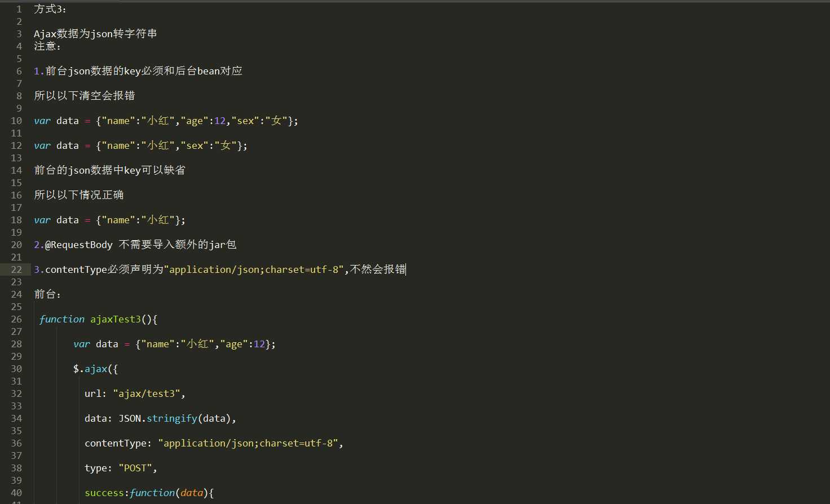Place the cursor in the line starting "3.contentType必须声明为"
Viewport: 830px width, 504px height.
(x=220, y=269)
